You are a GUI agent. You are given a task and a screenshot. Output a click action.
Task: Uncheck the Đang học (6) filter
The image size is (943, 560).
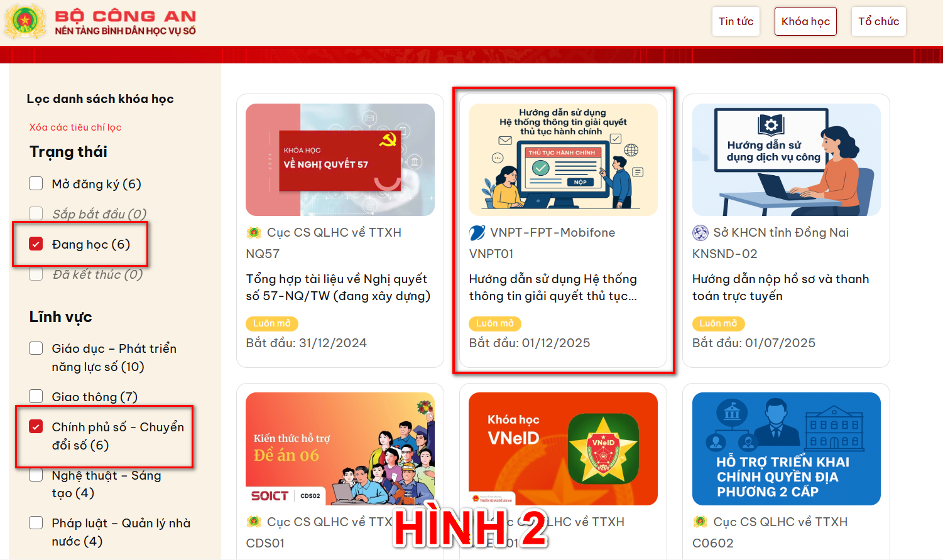pos(36,244)
